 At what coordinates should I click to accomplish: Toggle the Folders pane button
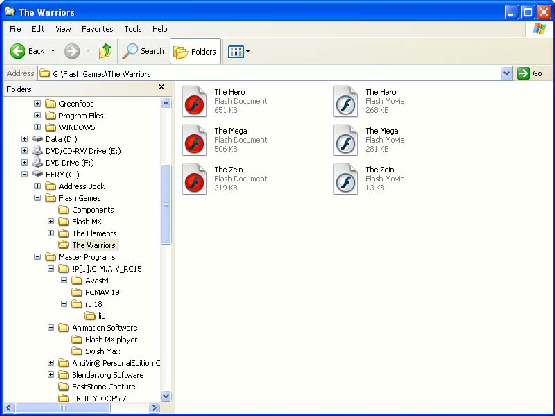pyautogui.click(x=195, y=52)
